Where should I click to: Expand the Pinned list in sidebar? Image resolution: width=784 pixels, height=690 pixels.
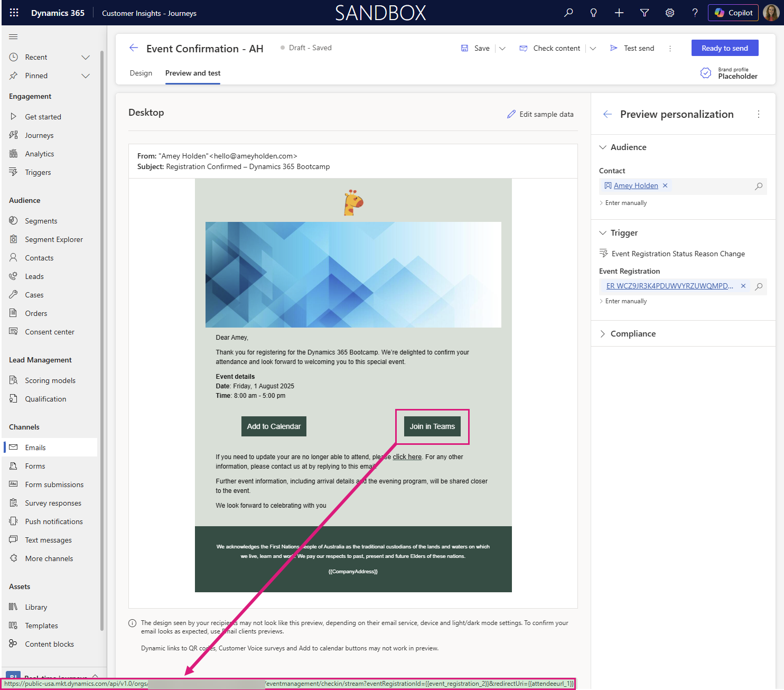pos(86,76)
